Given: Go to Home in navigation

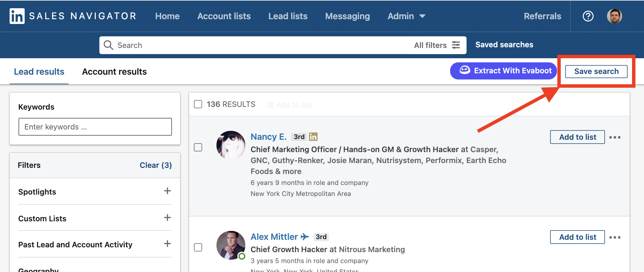Looking at the screenshot, I should tap(167, 16).
